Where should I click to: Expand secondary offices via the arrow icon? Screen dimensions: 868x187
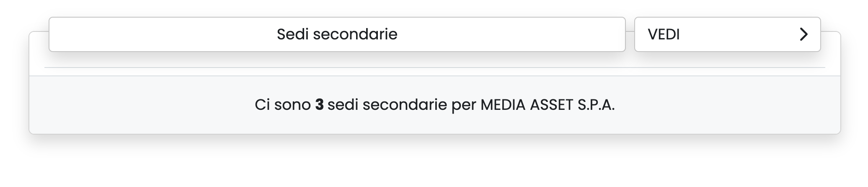[803, 34]
